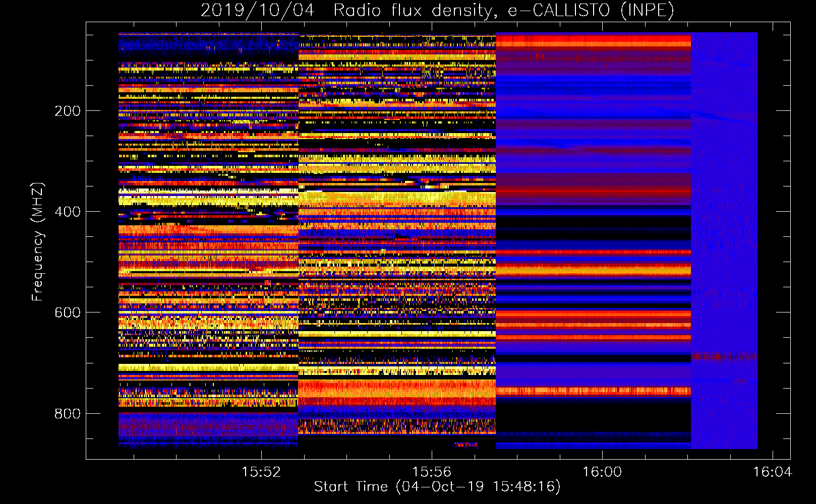Click the 200 frequency tick label
Screen dimensions: 816x504
pyautogui.click(x=68, y=111)
